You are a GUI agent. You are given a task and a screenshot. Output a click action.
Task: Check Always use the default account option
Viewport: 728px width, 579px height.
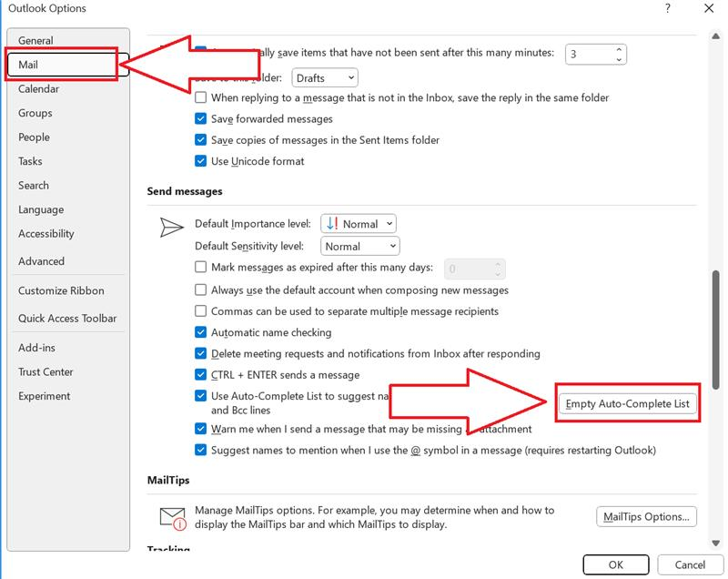[200, 290]
